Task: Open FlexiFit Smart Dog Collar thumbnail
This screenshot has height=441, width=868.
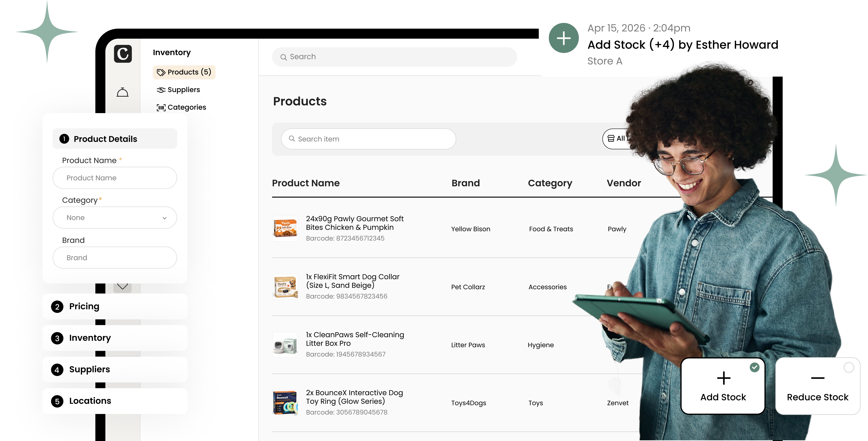Action: [285, 286]
